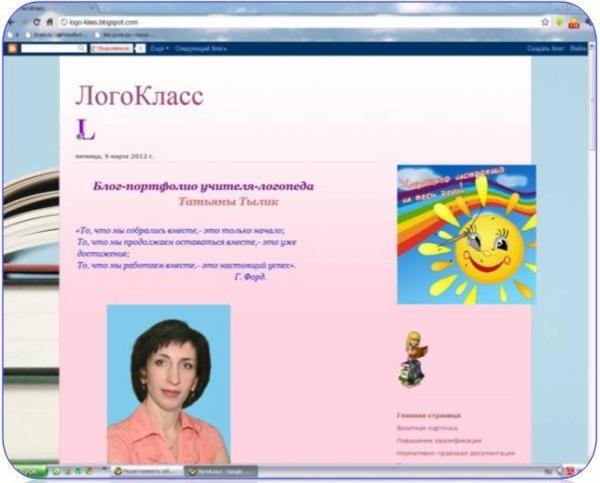The image size is (600, 483).
Task: Open 'Главная страница' in the sidebar menu
Action: pos(429,415)
